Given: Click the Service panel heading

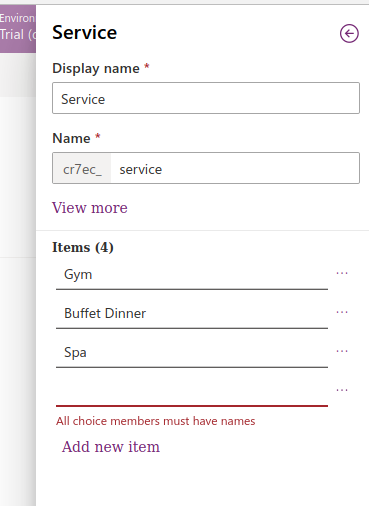Looking at the screenshot, I should pyautogui.click(x=85, y=33).
